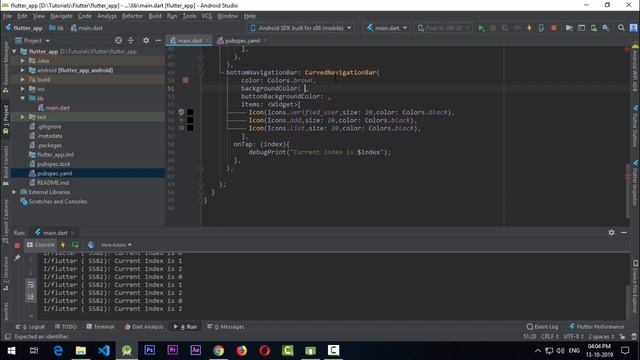
Task: Toggle soft-wrap icon in console gutter
Action: [x=31, y=284]
